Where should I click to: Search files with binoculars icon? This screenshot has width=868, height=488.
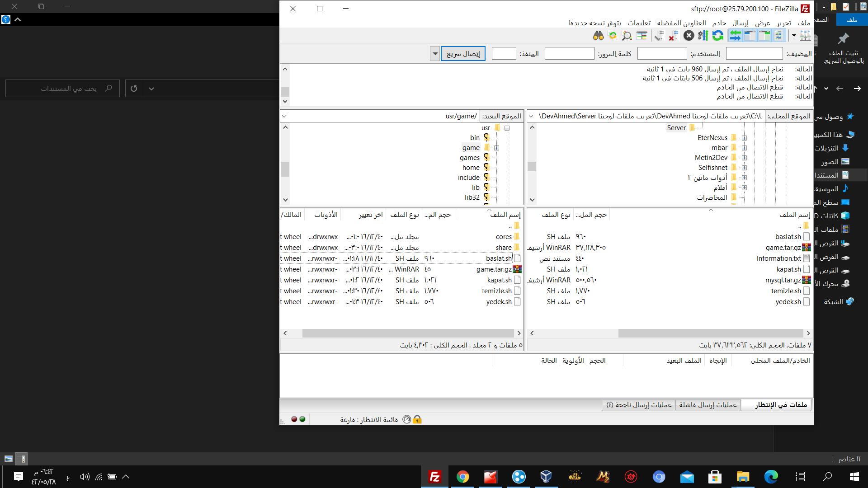point(598,35)
